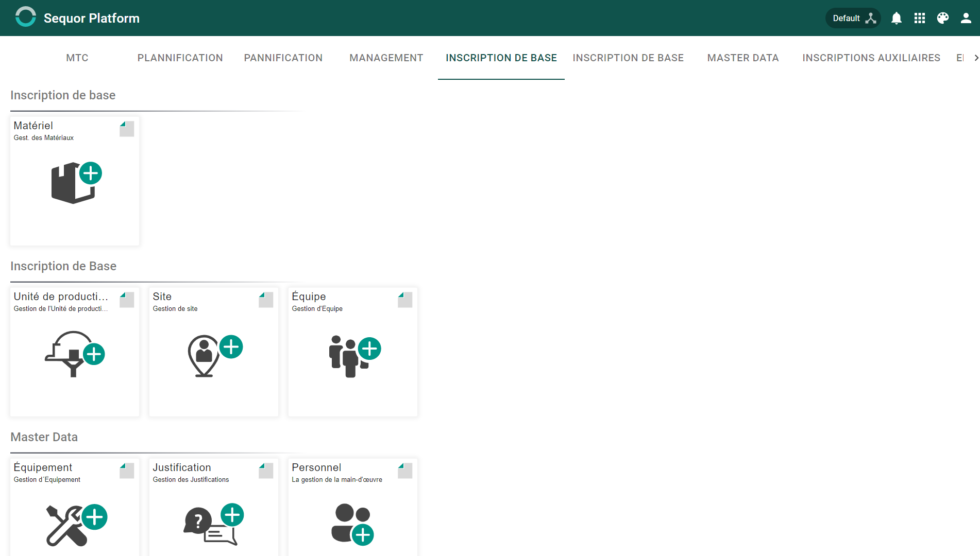Switch to the Master Data tab

pos(742,58)
